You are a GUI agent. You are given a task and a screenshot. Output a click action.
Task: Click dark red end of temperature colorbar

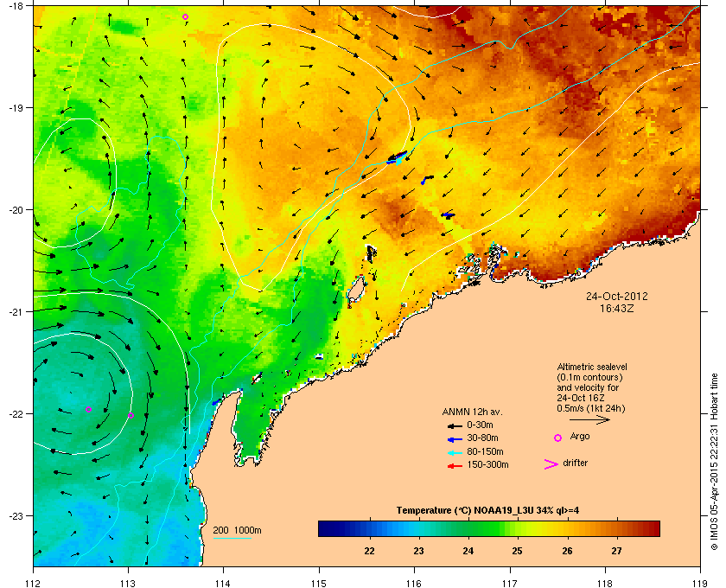(653, 528)
